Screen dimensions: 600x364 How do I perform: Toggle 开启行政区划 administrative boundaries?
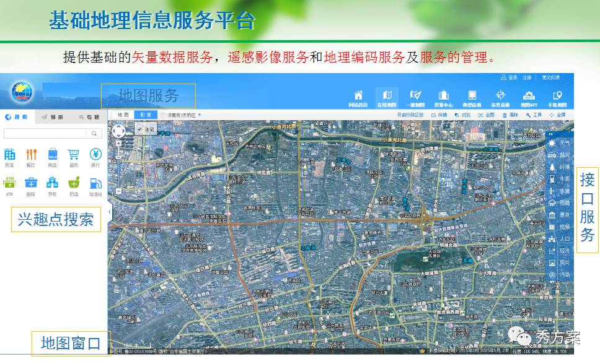(410, 115)
